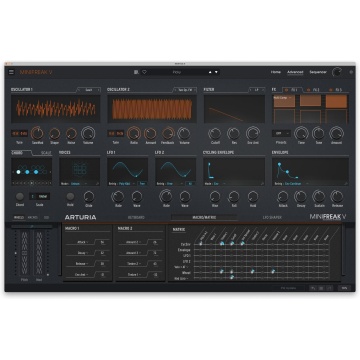The image size is (360, 360).
Task: Switch to Home view
Action: (x=275, y=72)
